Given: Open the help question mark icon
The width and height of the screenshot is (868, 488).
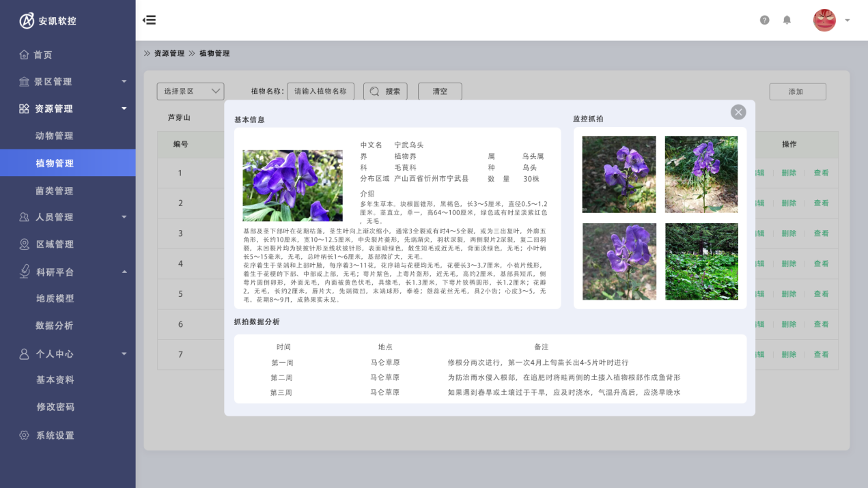Looking at the screenshot, I should [x=764, y=20].
